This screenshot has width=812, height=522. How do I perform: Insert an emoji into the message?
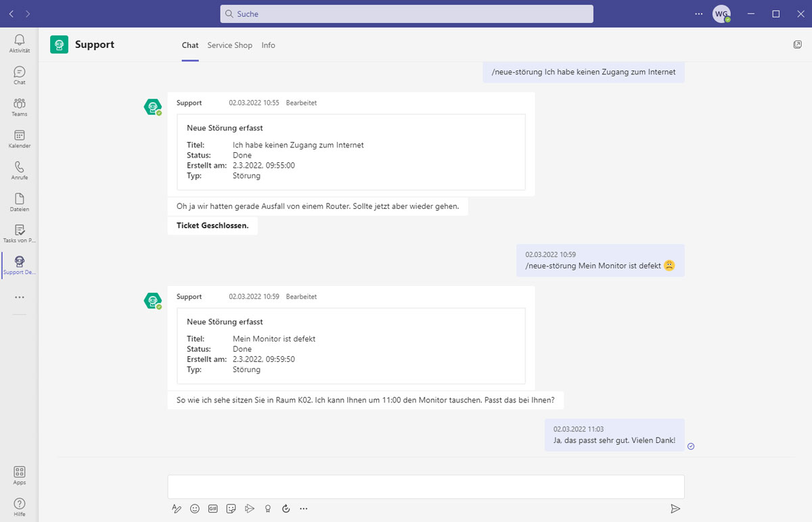(195, 508)
